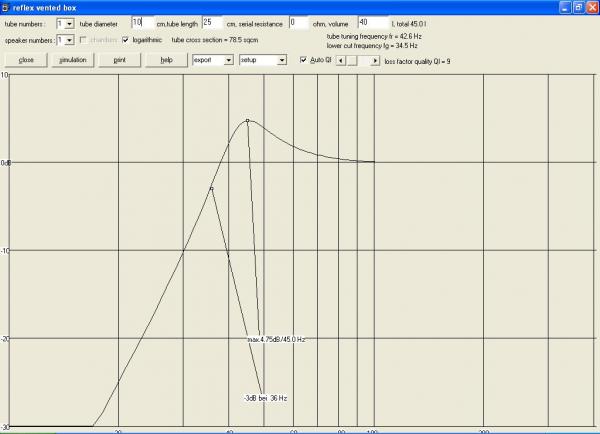The width and height of the screenshot is (600, 434).
Task: Click the greyed-out chambers checkbox
Action: 84,40
